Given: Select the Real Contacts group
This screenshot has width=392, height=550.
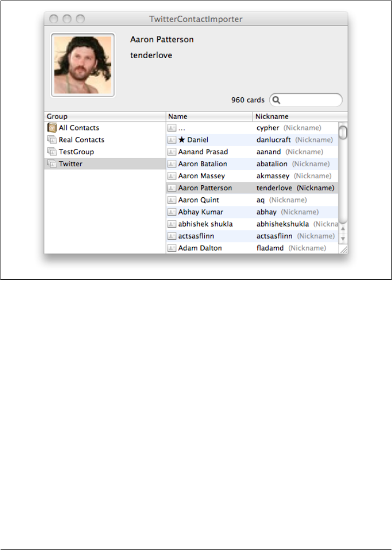Looking at the screenshot, I should 105,140.
